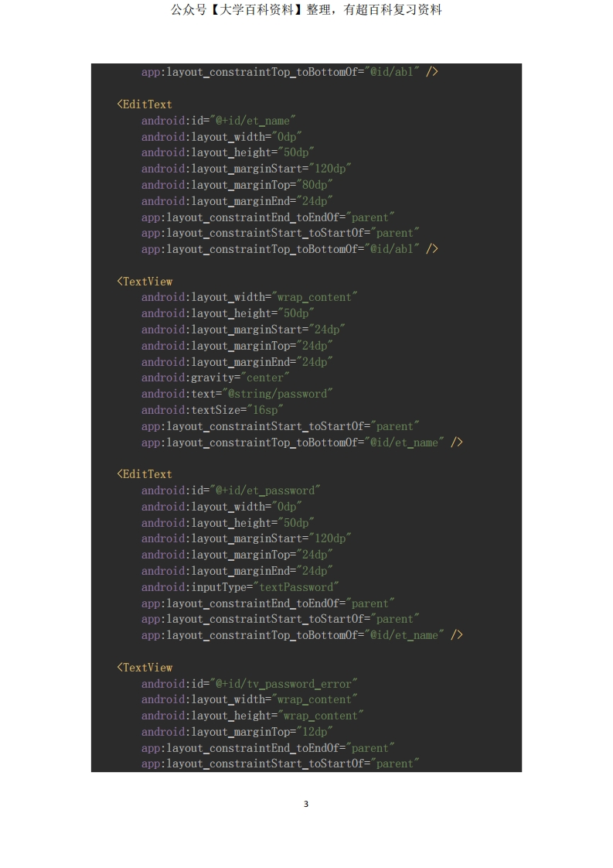Click the android:id="@+id/et_name" line
Image resolution: width=613 pixels, height=868 pixels.
pos(219,120)
